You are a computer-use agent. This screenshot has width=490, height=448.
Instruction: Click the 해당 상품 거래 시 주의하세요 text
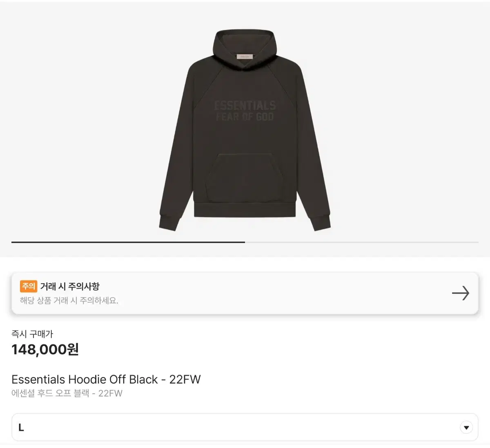[x=69, y=301]
